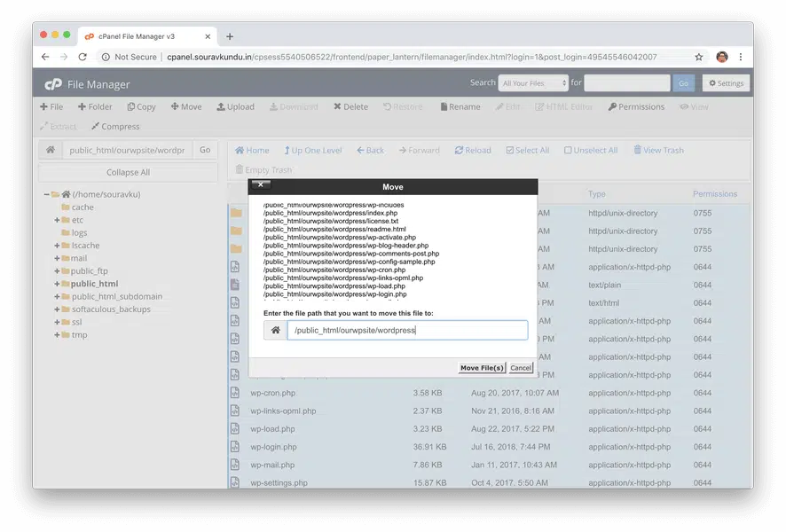Click the browser bookmark star icon
This screenshot has width=786, height=532.
click(699, 57)
